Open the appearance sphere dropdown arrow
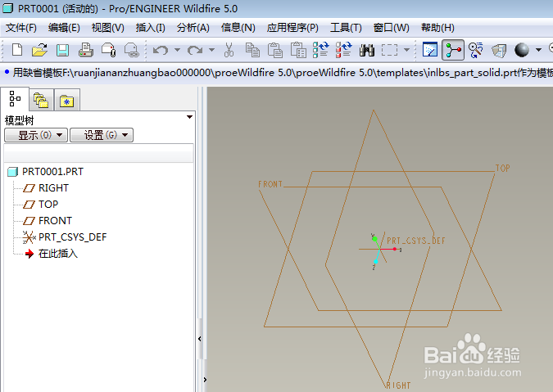The width and height of the screenshot is (553, 392). 538,50
